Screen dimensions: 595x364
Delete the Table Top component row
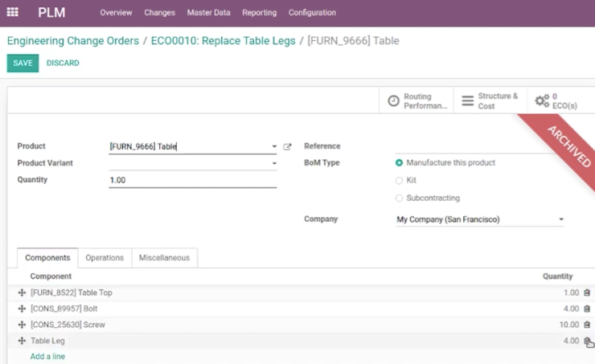(587, 292)
